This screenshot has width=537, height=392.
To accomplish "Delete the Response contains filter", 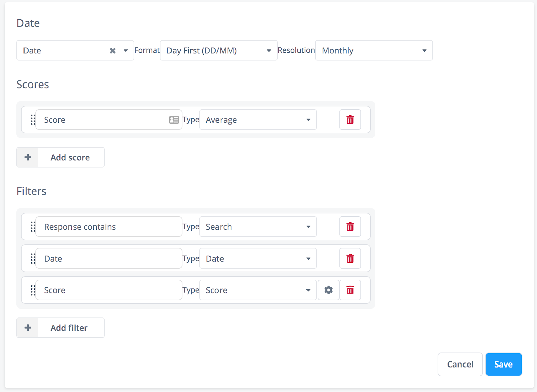I will [350, 227].
